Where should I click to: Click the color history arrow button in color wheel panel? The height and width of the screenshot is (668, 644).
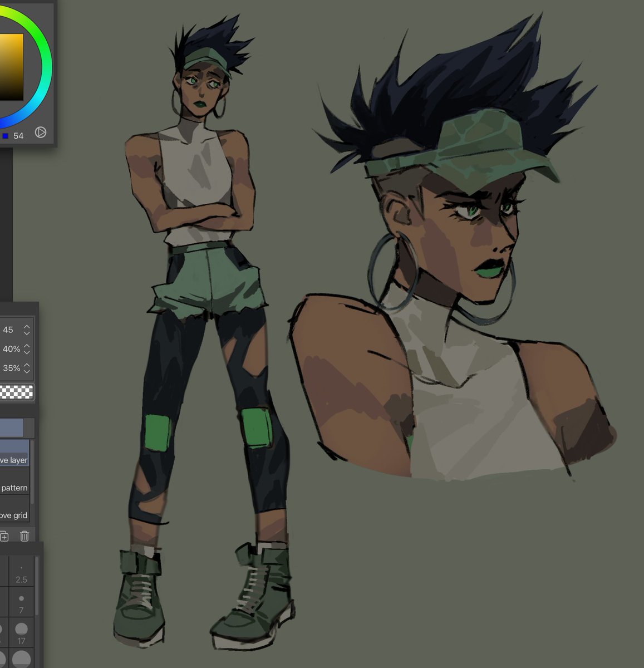[x=41, y=132]
